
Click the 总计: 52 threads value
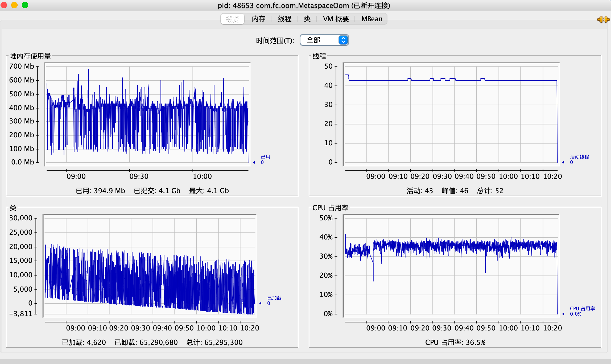pyautogui.click(x=490, y=191)
